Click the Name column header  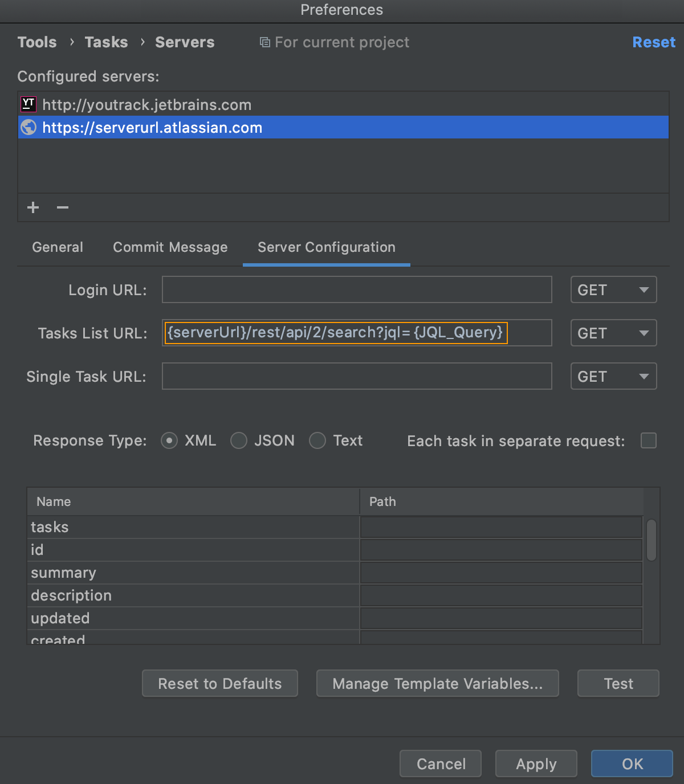[193, 501]
